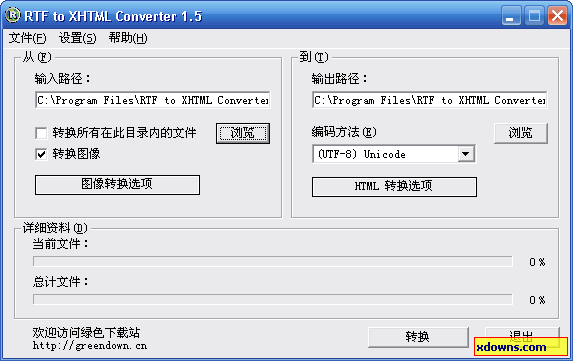Click the 当前文件 0 % value
Screen dimensions: 573x361
coord(537,262)
